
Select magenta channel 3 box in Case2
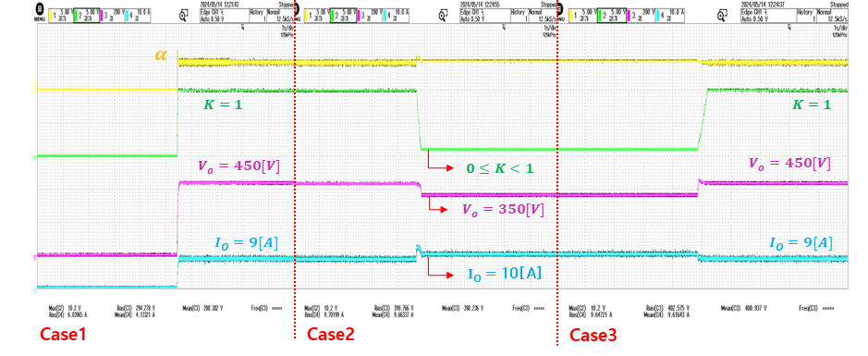tap(370, 16)
